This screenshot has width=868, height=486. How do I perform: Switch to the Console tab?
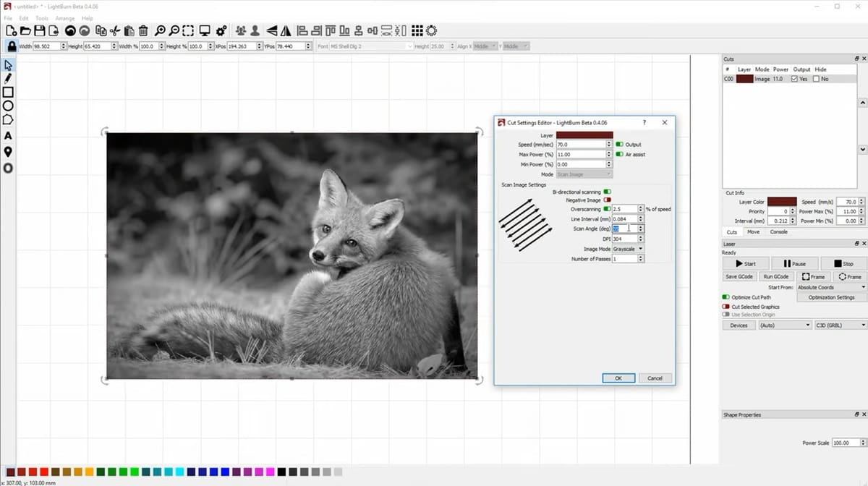click(x=778, y=232)
